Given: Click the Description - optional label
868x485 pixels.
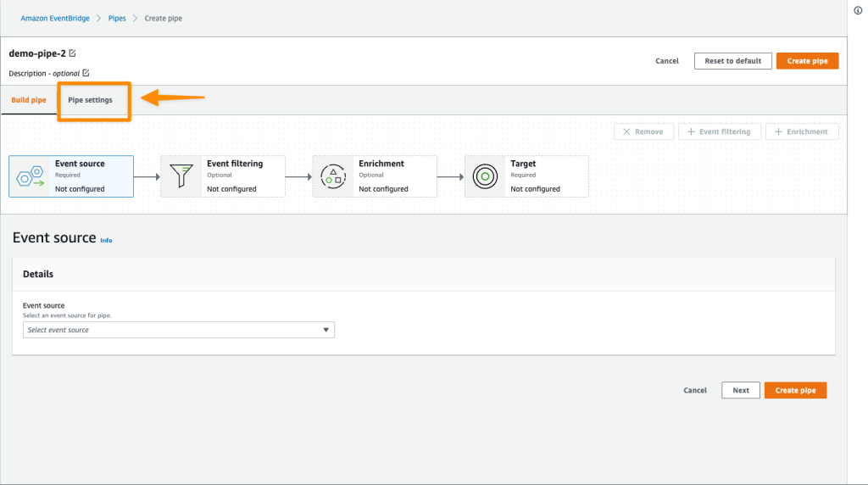Looking at the screenshot, I should point(44,73).
